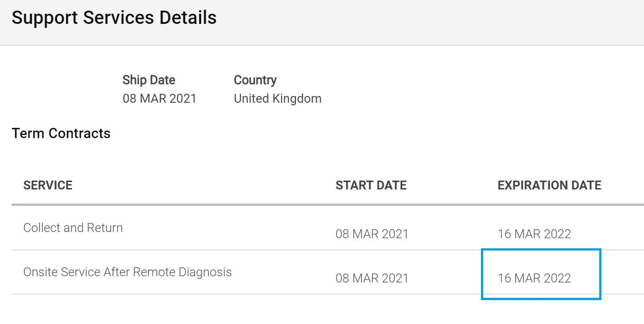Click the Country label
Image resolution: width=644 pixels, height=324 pixels.
pos(255,80)
